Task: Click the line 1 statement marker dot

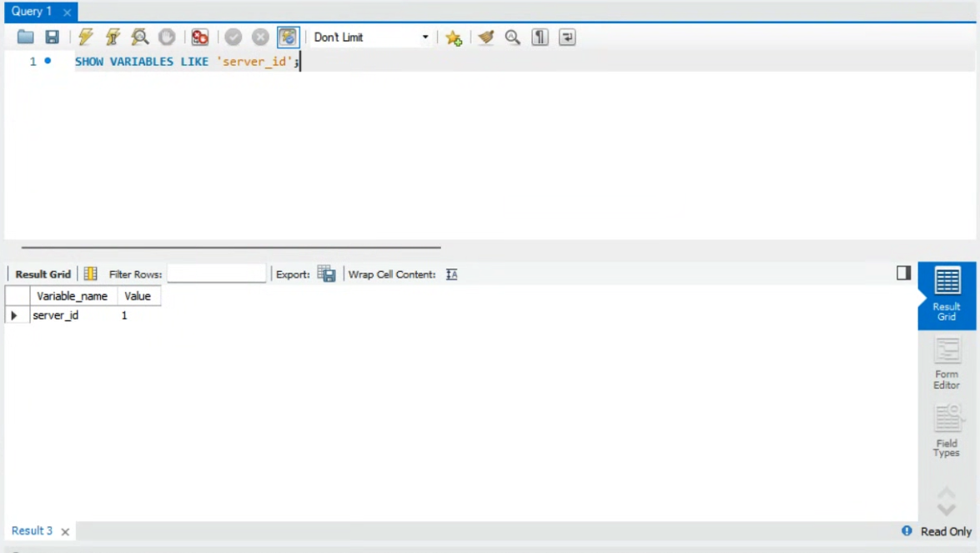Action: coord(48,61)
